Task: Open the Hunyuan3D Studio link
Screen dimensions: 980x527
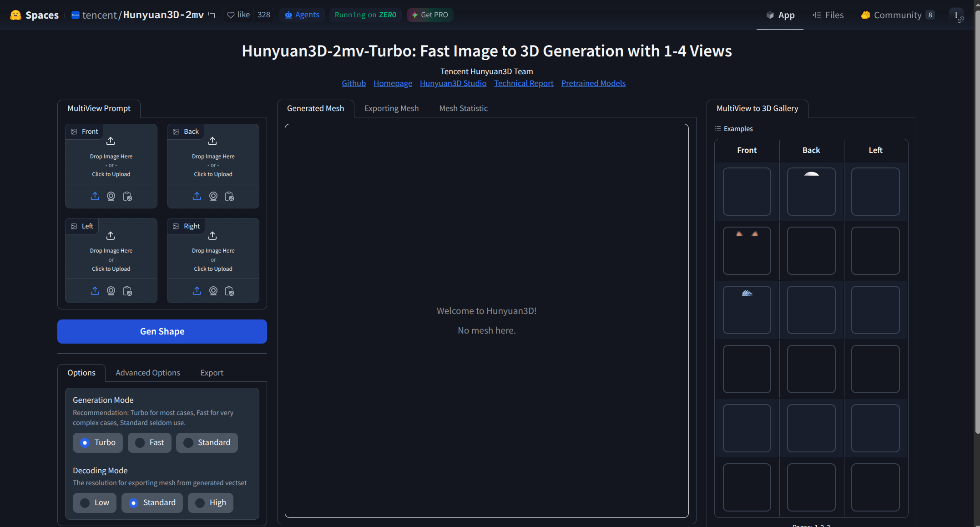Action: 453,83
